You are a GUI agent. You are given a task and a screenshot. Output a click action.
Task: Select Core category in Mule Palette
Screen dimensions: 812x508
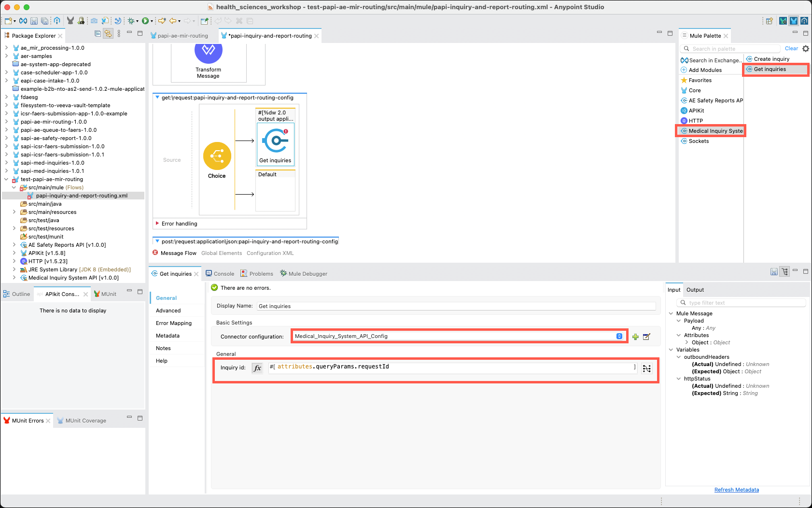pos(691,90)
